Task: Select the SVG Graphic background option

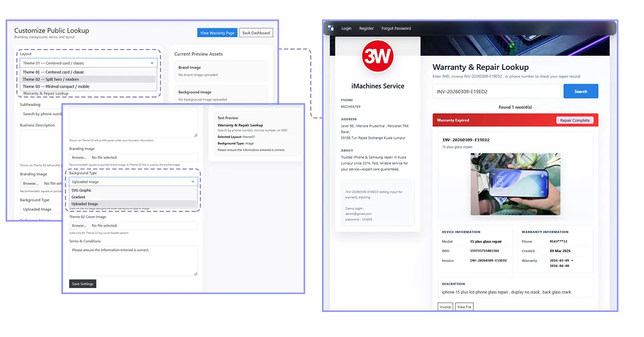Action: (133, 190)
